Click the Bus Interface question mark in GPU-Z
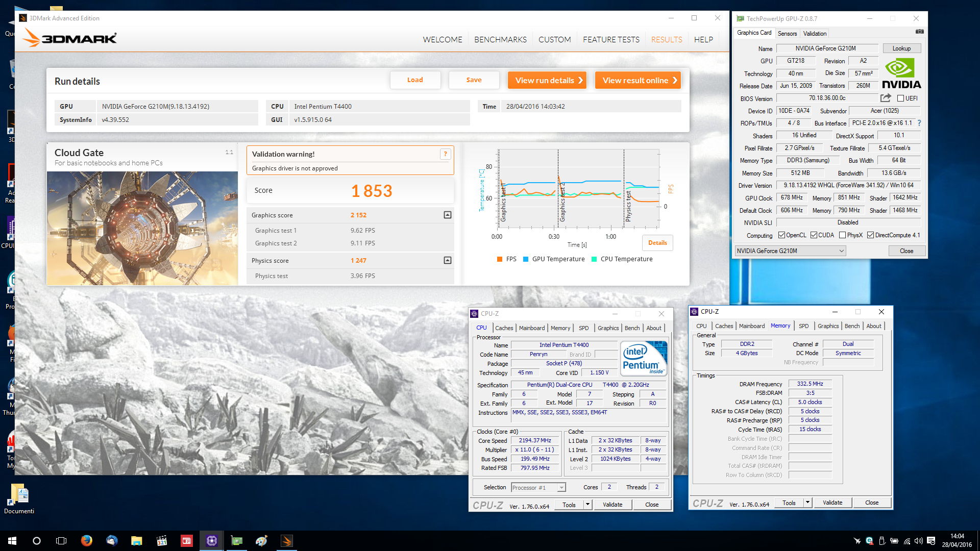Viewport: 980px width, 551px height. (x=919, y=123)
